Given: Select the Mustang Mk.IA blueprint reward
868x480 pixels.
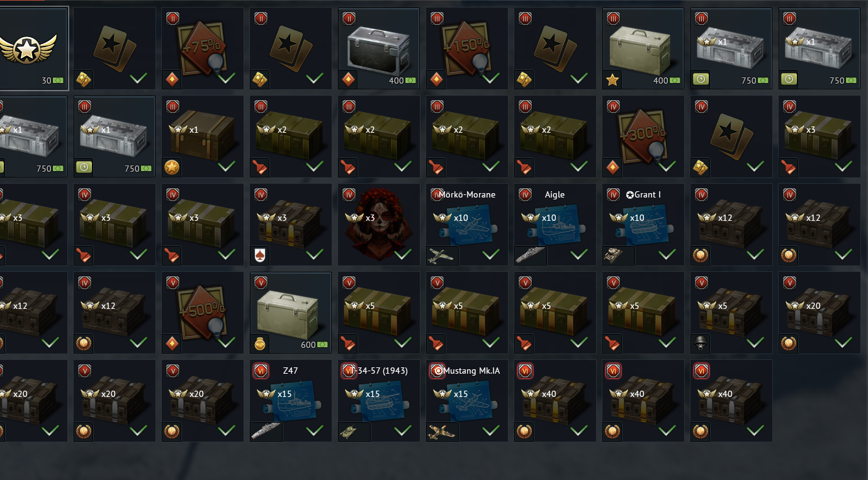Looking at the screenshot, I should click(467, 401).
